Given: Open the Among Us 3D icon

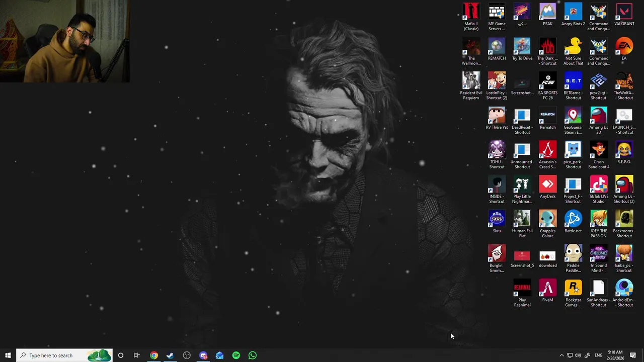Looking at the screenshot, I should (598, 120).
